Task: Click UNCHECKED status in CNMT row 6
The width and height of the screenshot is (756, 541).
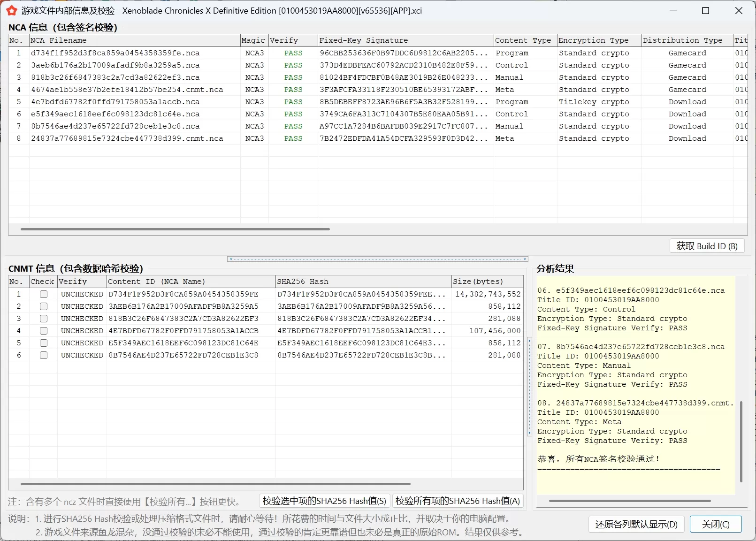Action: click(82, 355)
